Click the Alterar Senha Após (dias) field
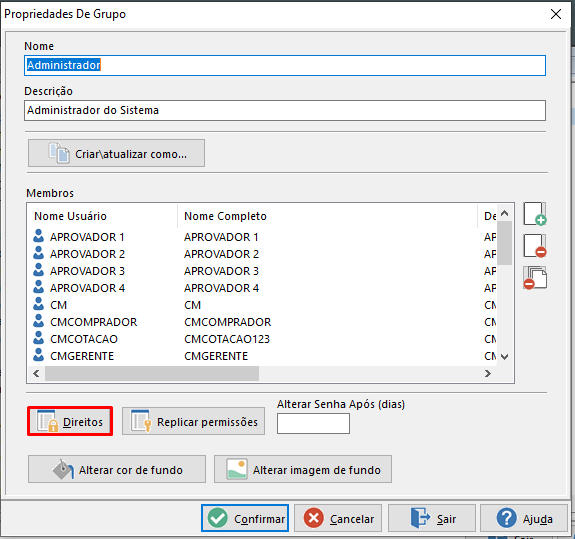The image size is (575, 539). point(313,424)
